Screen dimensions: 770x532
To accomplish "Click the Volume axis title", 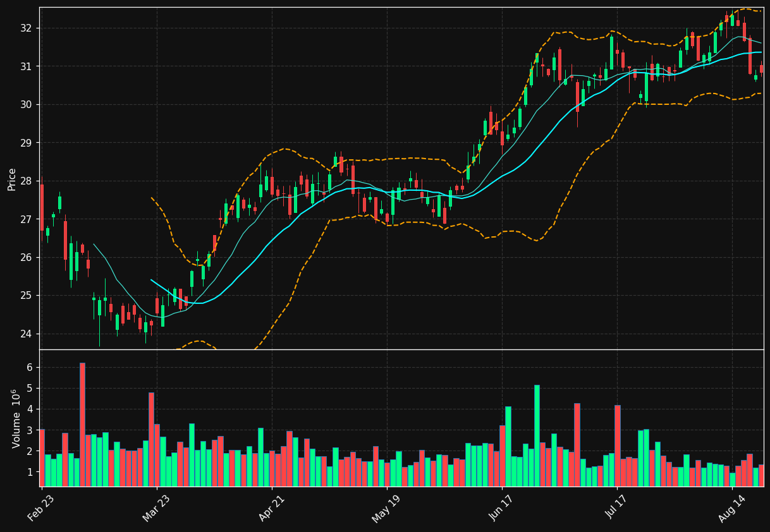I will (x=16, y=418).
